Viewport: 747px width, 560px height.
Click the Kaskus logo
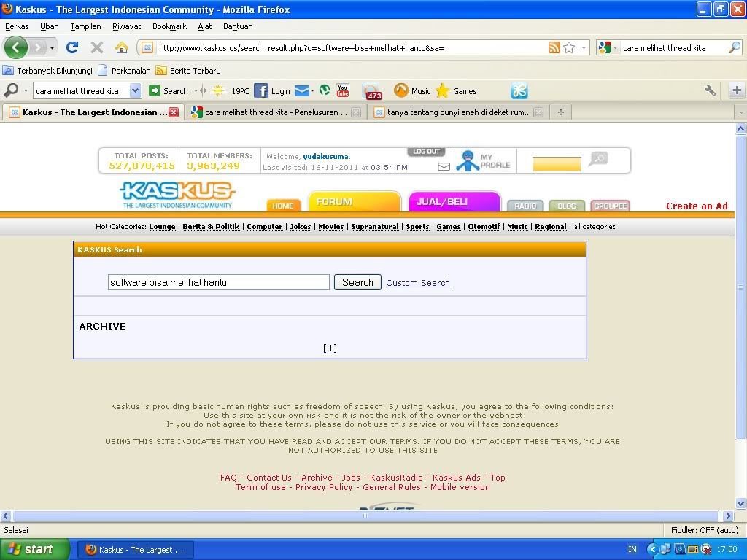(x=177, y=194)
